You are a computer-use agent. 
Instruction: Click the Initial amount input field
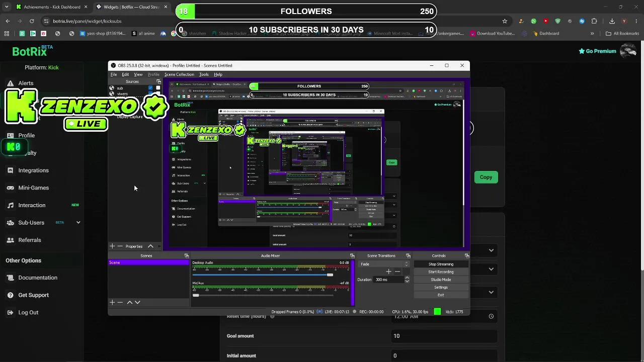point(444,355)
